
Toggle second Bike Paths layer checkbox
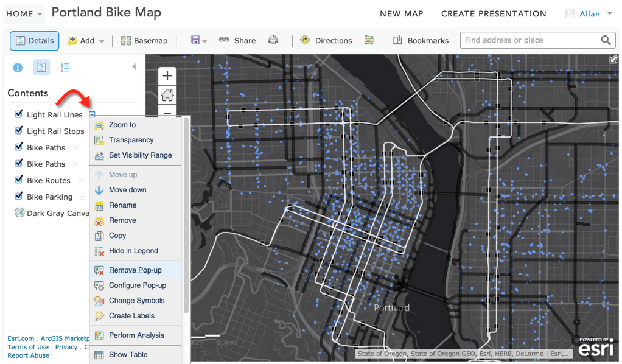tap(18, 163)
